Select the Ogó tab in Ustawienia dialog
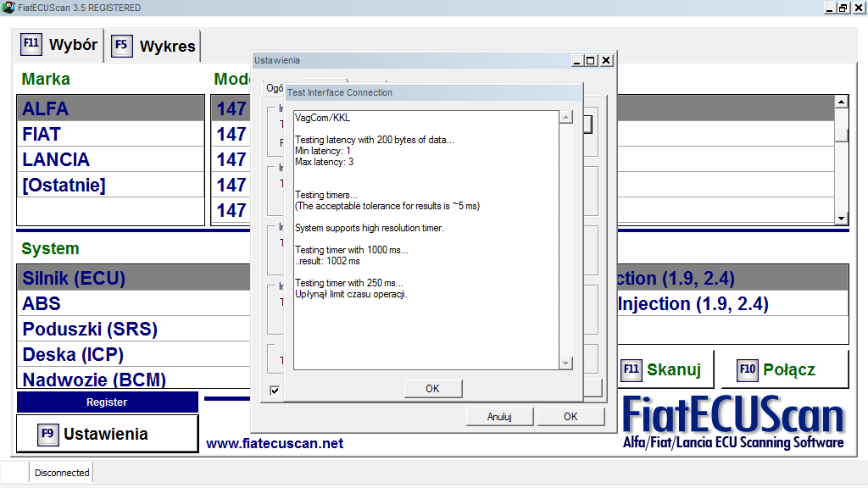The width and height of the screenshot is (868, 488). pyautogui.click(x=274, y=88)
